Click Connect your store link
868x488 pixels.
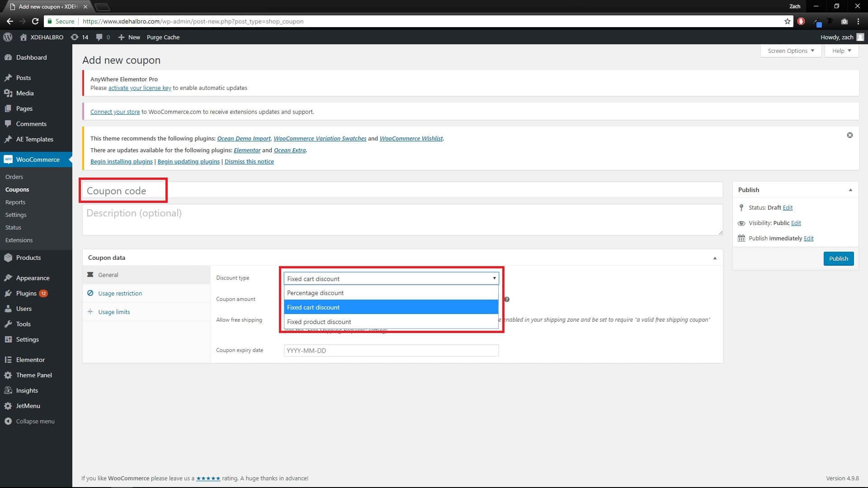(115, 112)
